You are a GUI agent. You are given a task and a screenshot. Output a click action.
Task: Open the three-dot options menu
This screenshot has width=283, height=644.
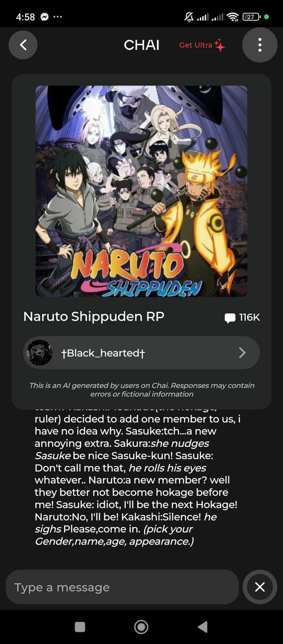(x=260, y=45)
